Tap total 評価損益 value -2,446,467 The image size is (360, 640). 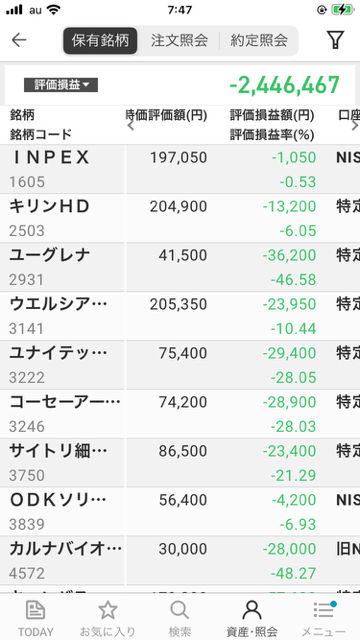(284, 85)
